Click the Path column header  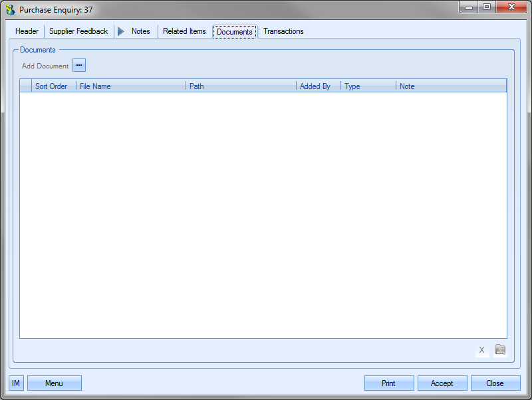coord(241,86)
